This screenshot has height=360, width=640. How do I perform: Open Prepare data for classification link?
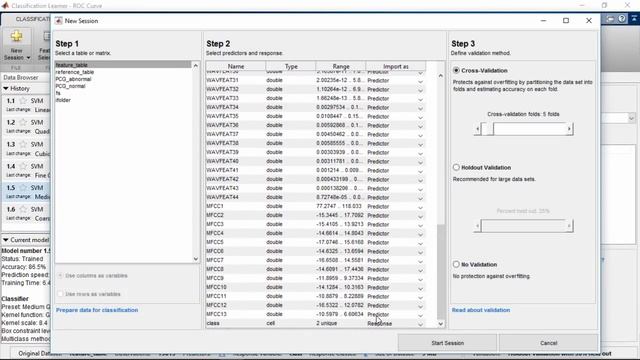click(97, 310)
